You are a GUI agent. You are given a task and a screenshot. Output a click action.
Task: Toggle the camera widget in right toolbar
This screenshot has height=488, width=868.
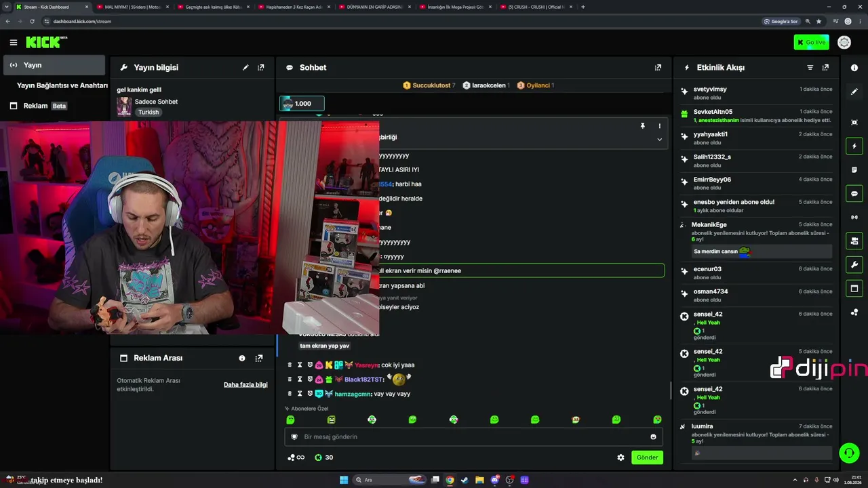(x=854, y=241)
